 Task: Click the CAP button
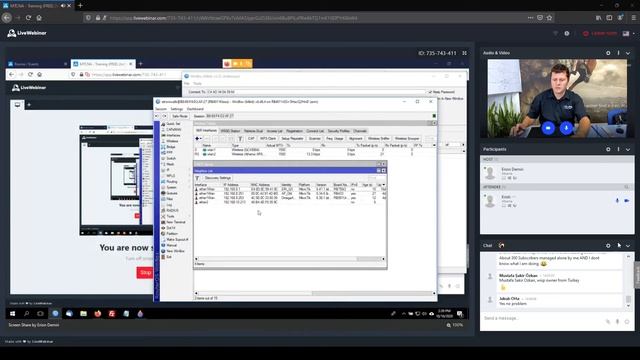click(x=251, y=139)
